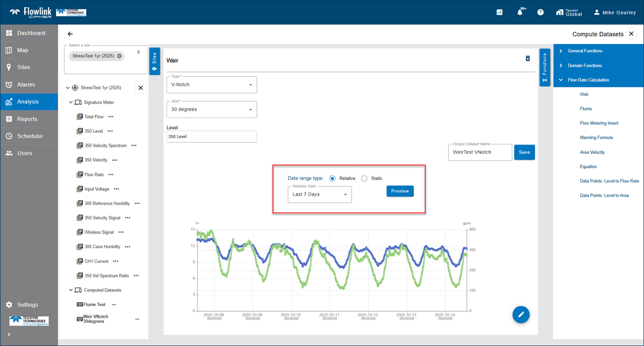Go to Reports in the sidebar

tap(27, 119)
